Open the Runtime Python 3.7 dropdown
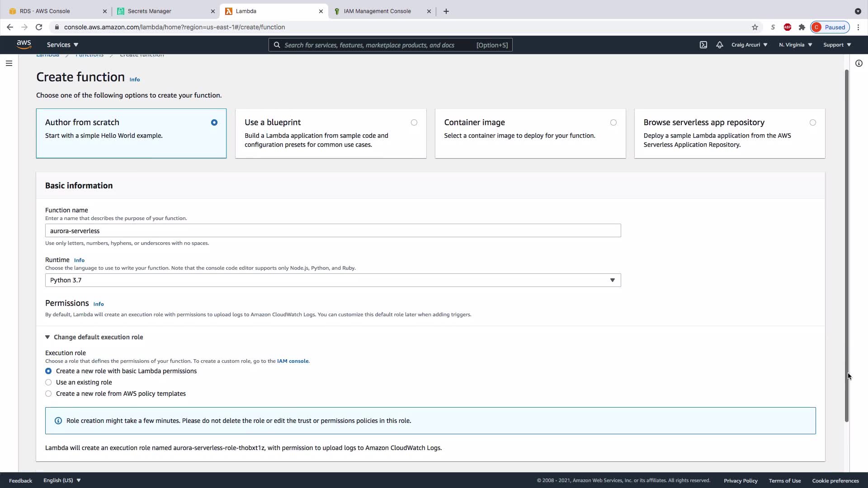Screen dimensions: 868x488 333,280
